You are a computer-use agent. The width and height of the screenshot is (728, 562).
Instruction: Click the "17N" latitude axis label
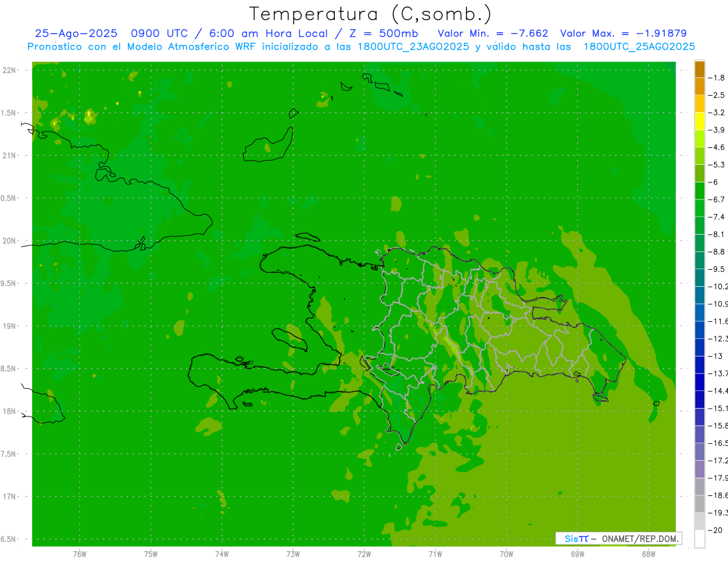pos(10,497)
